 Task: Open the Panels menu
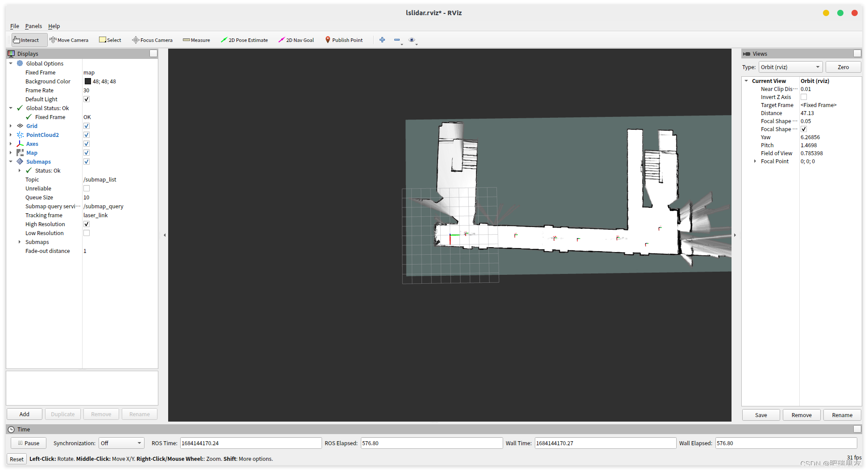coord(33,26)
